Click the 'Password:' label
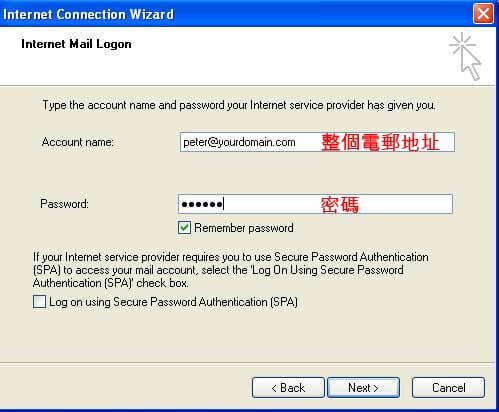The image size is (499, 412). click(64, 204)
